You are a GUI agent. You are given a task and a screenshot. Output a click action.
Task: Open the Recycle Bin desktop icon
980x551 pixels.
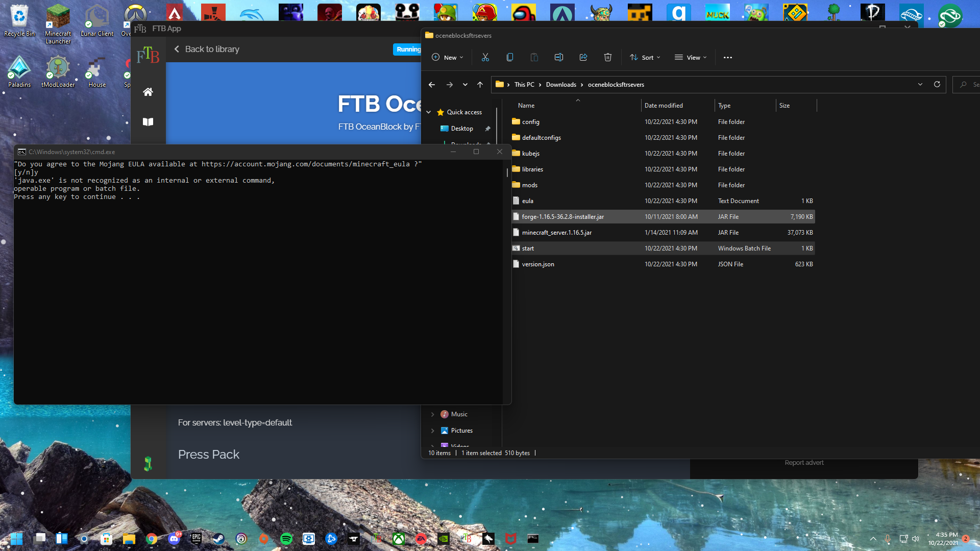pyautogui.click(x=19, y=20)
